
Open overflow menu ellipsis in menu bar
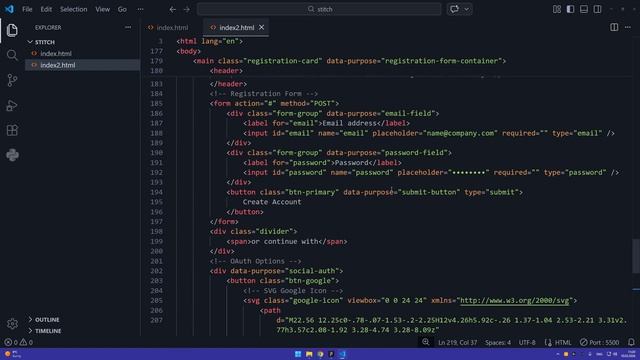point(140,9)
